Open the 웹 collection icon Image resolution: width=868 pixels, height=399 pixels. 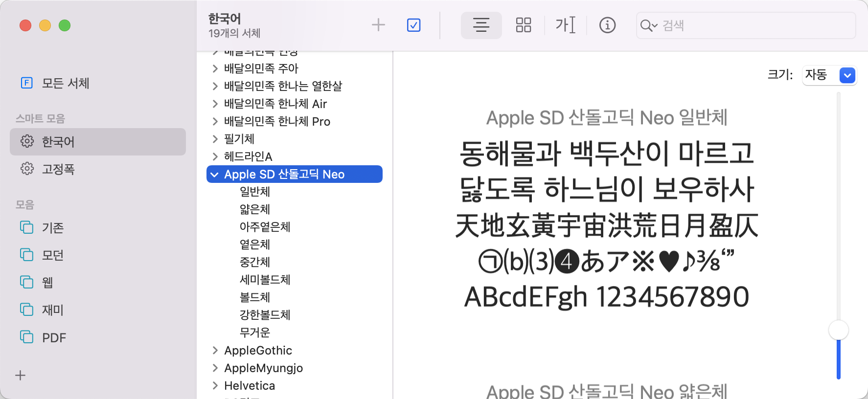tap(27, 282)
